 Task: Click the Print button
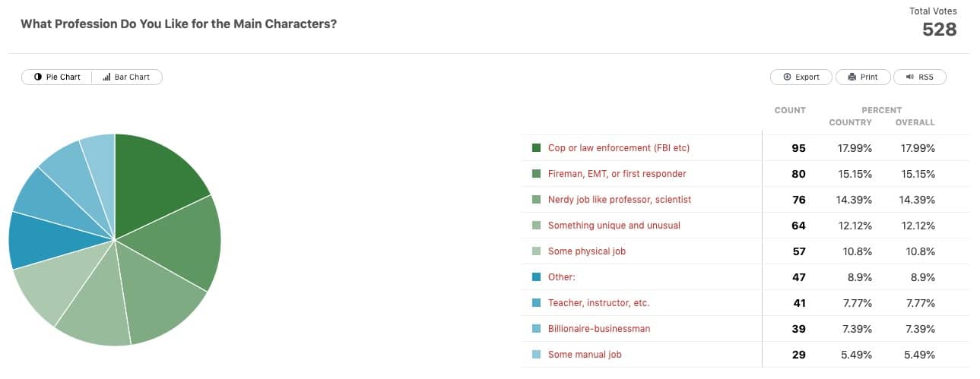pyautogui.click(x=862, y=77)
